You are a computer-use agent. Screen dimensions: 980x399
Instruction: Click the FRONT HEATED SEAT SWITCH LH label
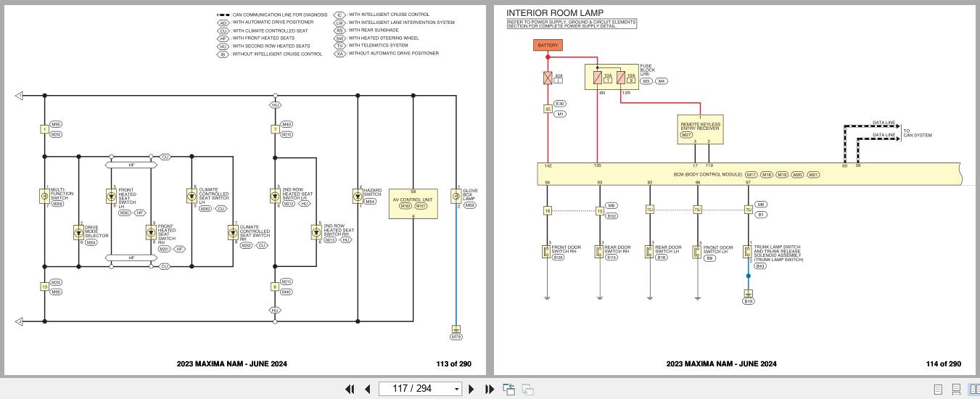coord(127,198)
